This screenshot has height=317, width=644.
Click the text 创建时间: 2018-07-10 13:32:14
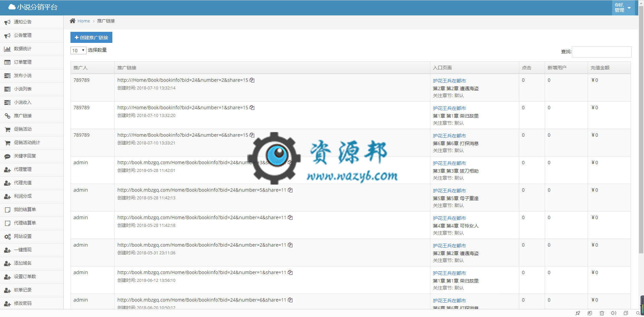(146, 88)
